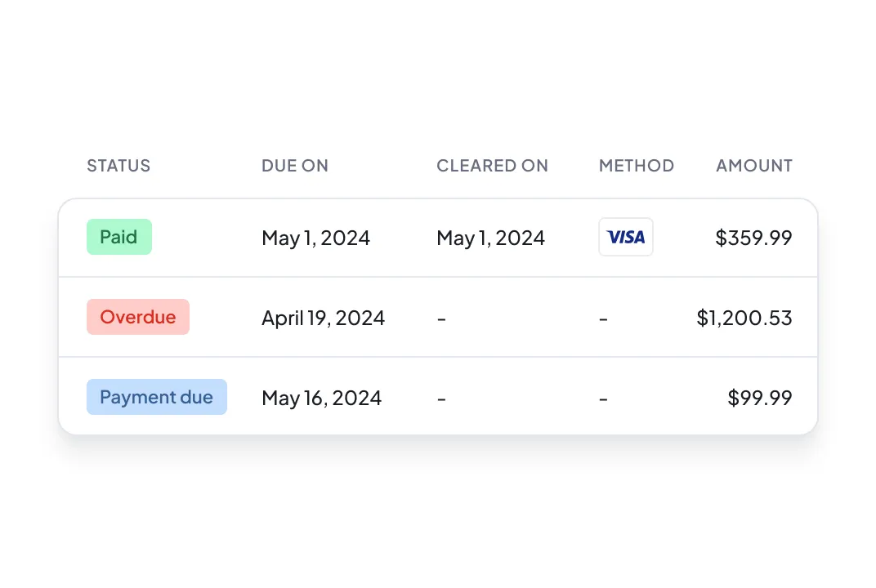Select the red Overdue status badge
Viewport: 876px width, 588px height.
pos(138,317)
